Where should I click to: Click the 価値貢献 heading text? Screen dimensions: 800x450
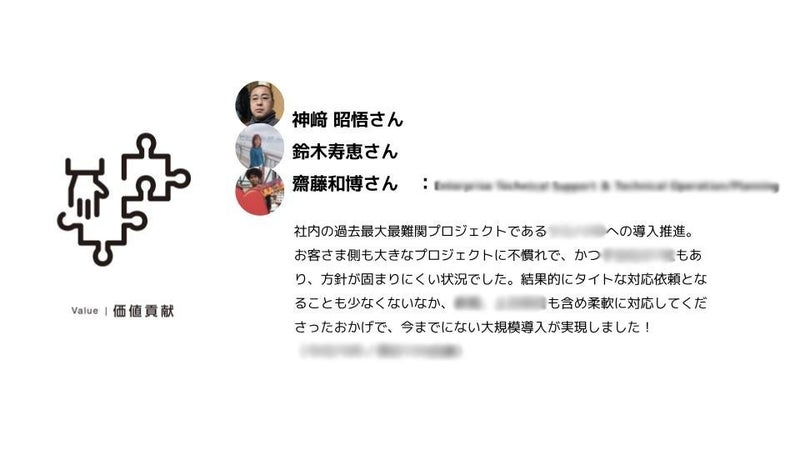click(x=143, y=311)
